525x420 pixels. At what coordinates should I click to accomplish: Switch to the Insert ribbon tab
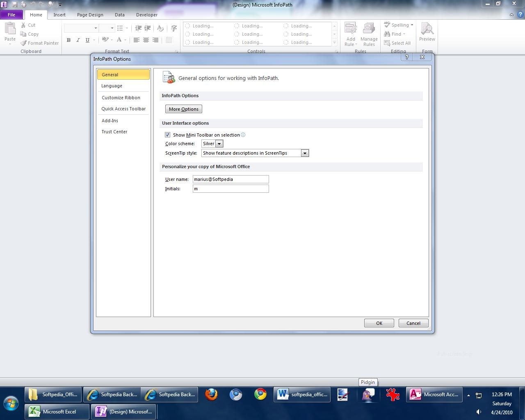[59, 15]
